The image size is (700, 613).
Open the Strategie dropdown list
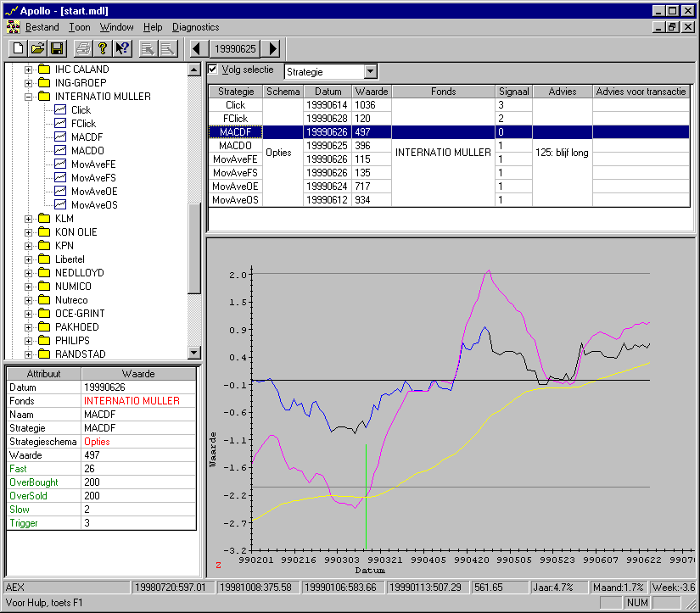370,72
